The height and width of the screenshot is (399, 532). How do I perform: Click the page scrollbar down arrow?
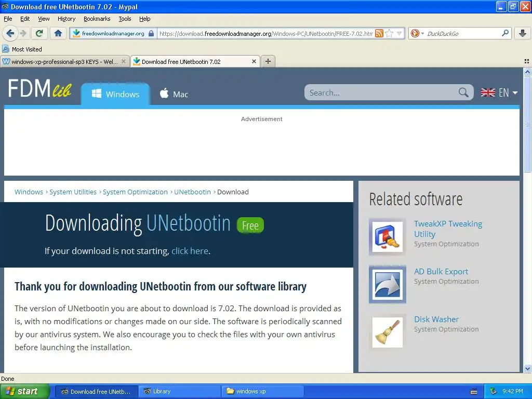(x=527, y=368)
